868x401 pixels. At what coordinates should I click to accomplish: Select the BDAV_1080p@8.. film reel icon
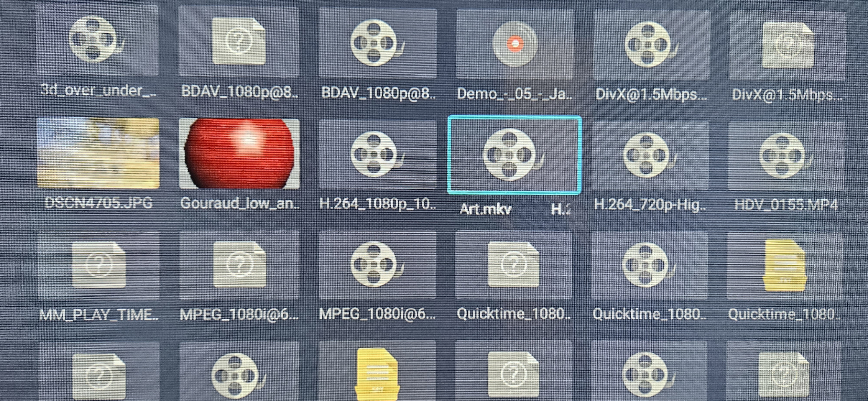coord(377,43)
